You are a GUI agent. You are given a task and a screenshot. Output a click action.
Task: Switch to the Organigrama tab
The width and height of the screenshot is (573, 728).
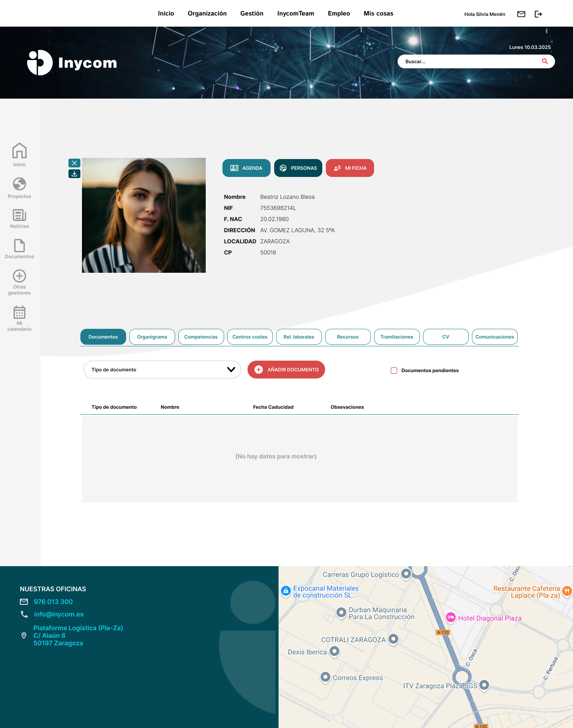(x=152, y=337)
